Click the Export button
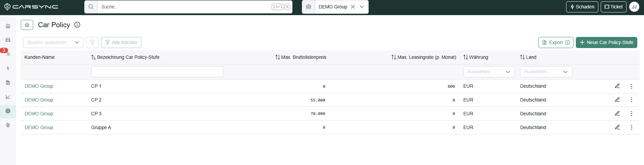This screenshot has width=644, height=165. (556, 42)
